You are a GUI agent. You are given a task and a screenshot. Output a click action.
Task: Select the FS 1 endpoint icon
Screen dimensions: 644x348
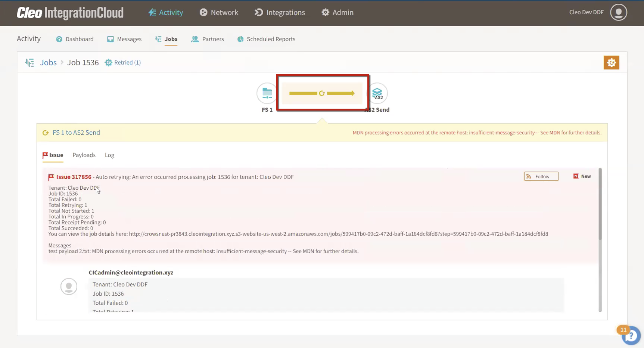pyautogui.click(x=267, y=93)
